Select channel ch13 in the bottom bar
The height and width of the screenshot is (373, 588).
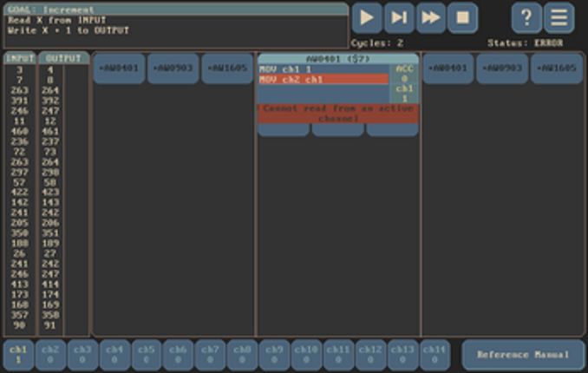402,355
